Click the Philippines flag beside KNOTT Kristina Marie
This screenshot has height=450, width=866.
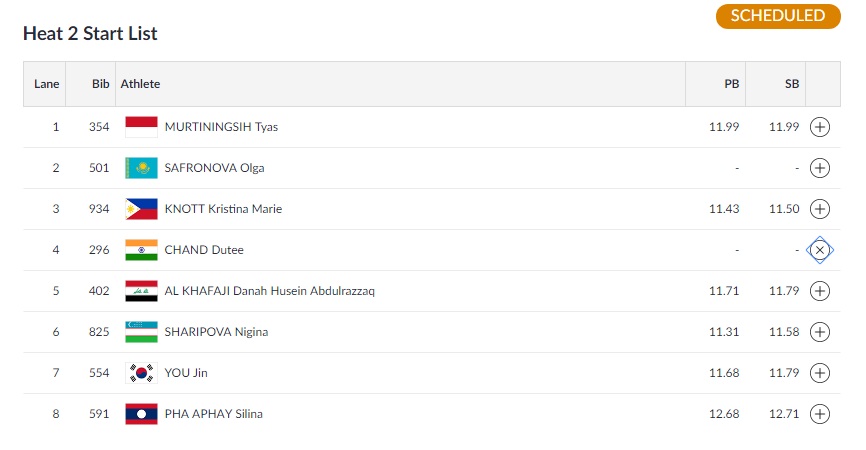(141, 209)
